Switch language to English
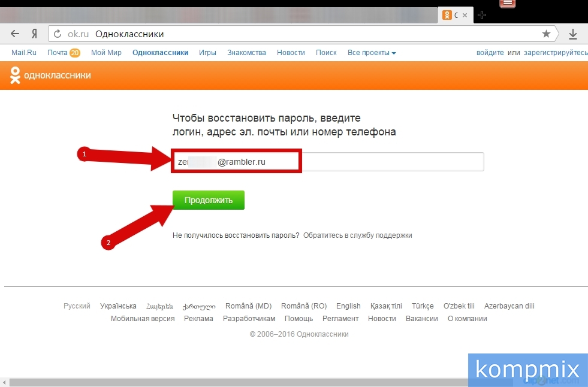The width and height of the screenshot is (588, 387). click(x=348, y=306)
